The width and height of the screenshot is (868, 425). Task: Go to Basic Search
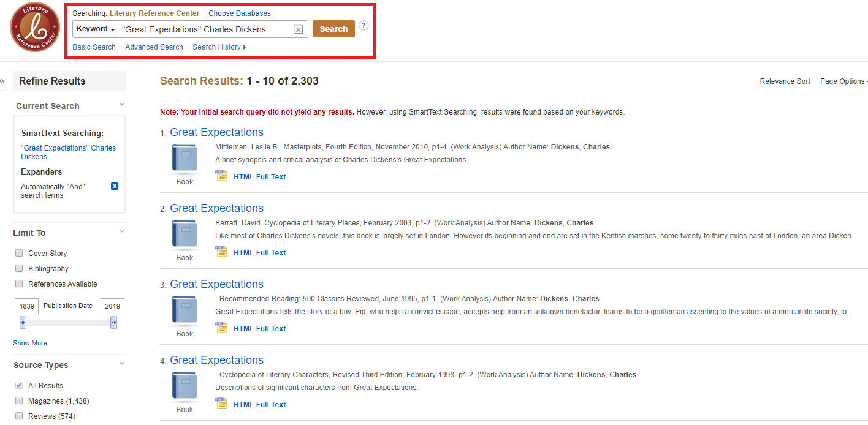[x=94, y=47]
